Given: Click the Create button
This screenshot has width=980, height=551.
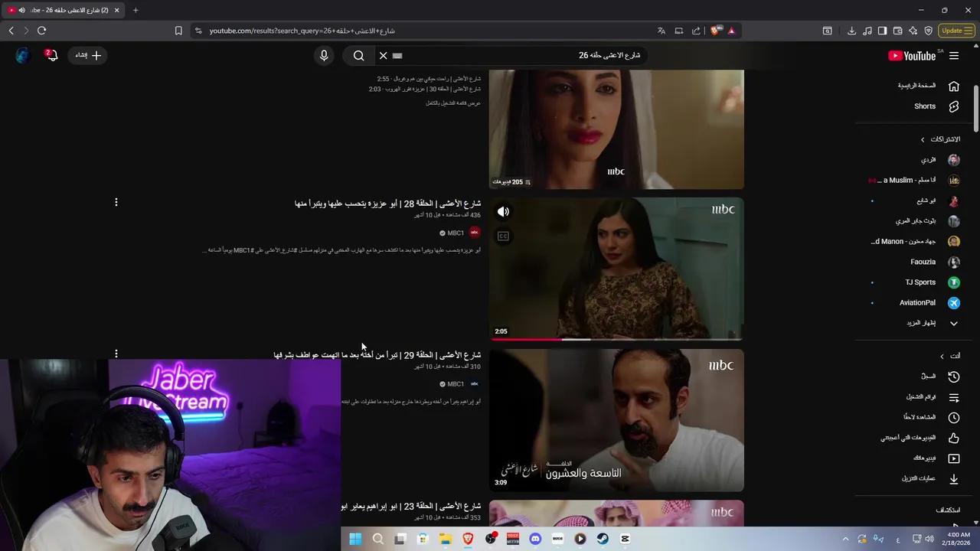Looking at the screenshot, I should [87, 55].
